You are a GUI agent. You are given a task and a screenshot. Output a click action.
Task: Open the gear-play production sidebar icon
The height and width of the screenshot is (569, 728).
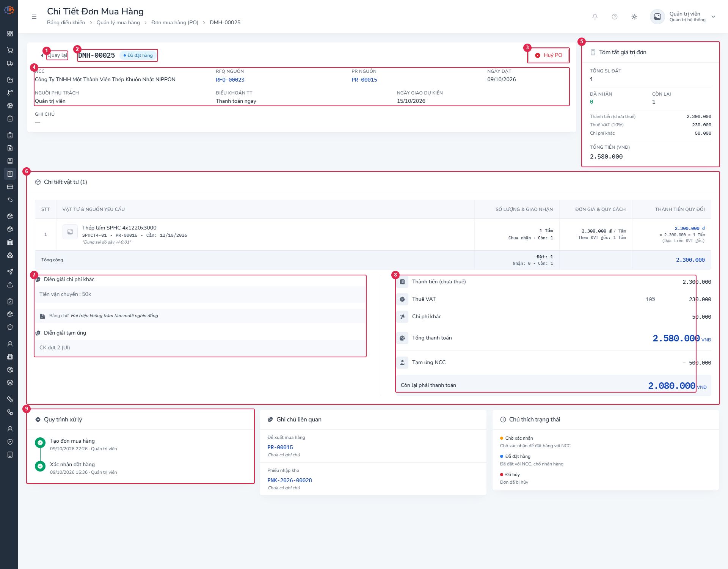(x=10, y=106)
